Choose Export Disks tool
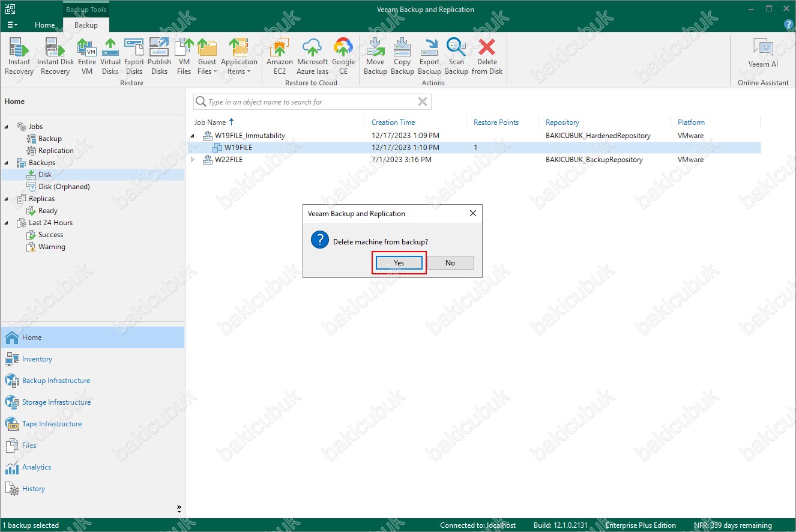Viewport: 796px width, 532px height. pos(134,56)
